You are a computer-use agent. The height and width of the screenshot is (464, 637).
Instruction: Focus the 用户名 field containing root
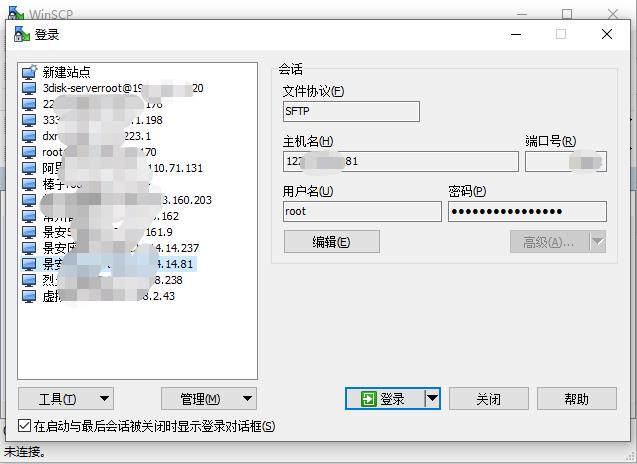[x=362, y=211]
